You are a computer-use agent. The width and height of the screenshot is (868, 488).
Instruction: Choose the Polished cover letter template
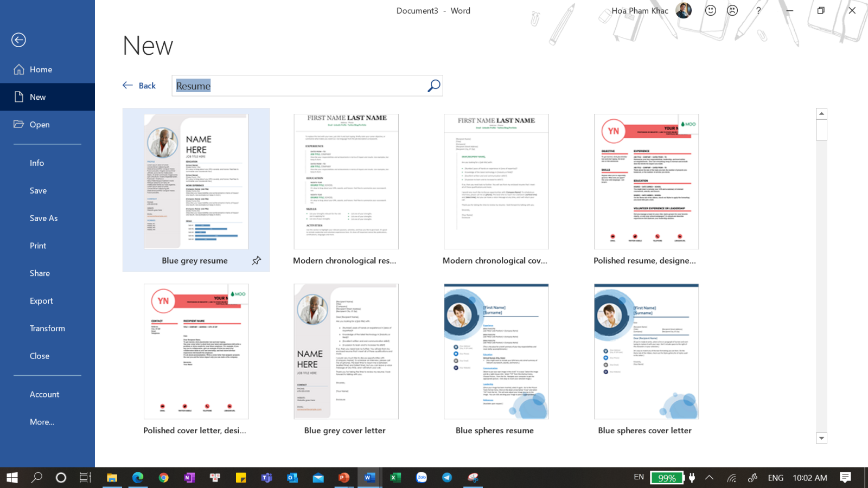[196, 351]
